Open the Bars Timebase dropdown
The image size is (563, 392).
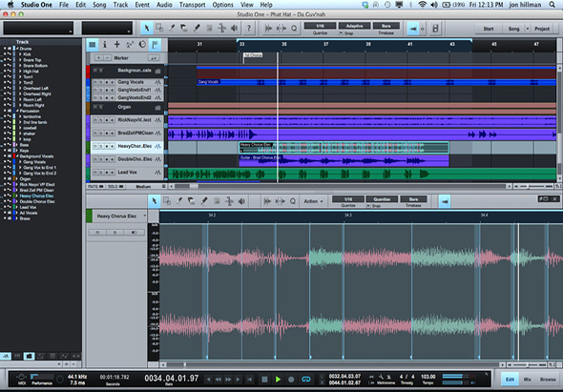click(x=386, y=26)
